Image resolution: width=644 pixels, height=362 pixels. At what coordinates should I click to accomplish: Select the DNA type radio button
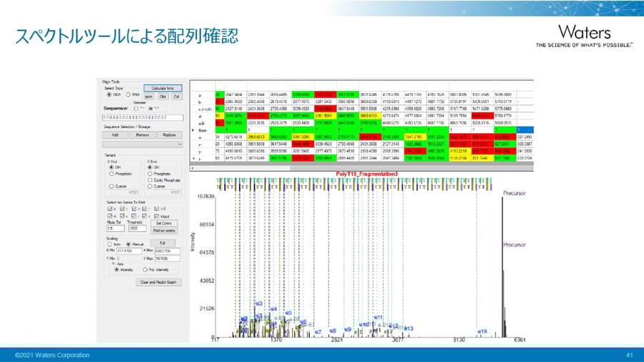click(109, 94)
